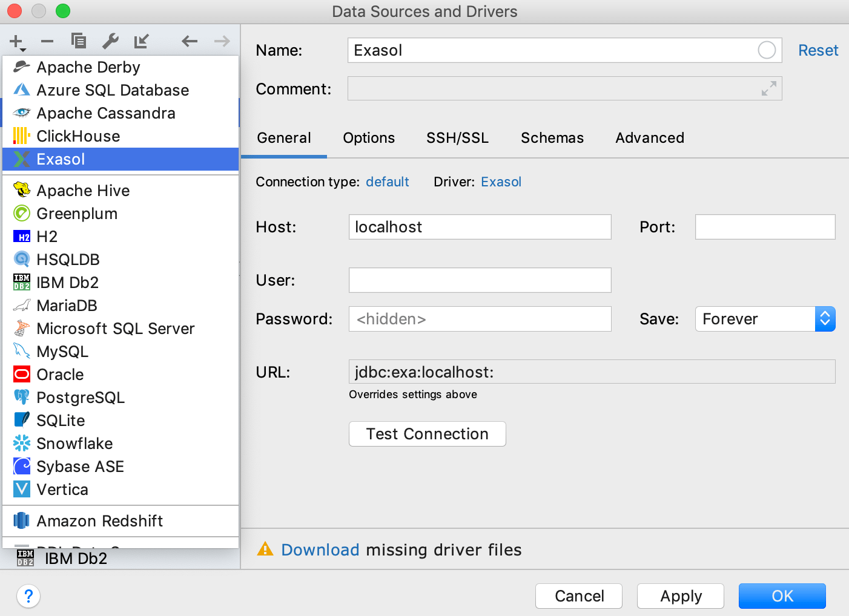Click the Password hidden field
This screenshot has height=616, width=849.
point(480,319)
